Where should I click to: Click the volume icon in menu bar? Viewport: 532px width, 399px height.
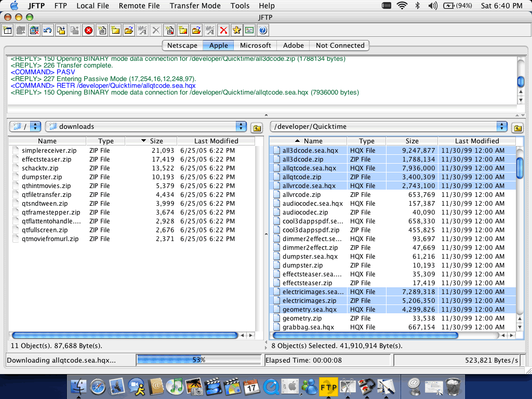coord(433,5)
